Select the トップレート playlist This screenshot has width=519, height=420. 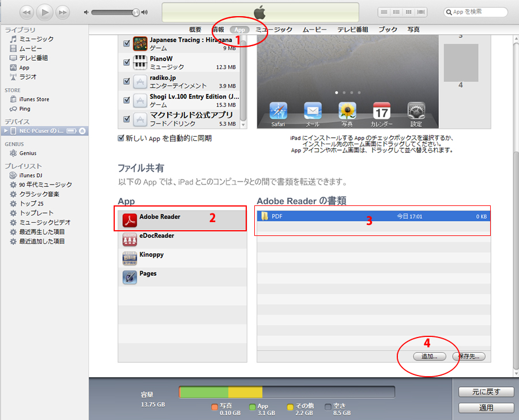(32, 213)
